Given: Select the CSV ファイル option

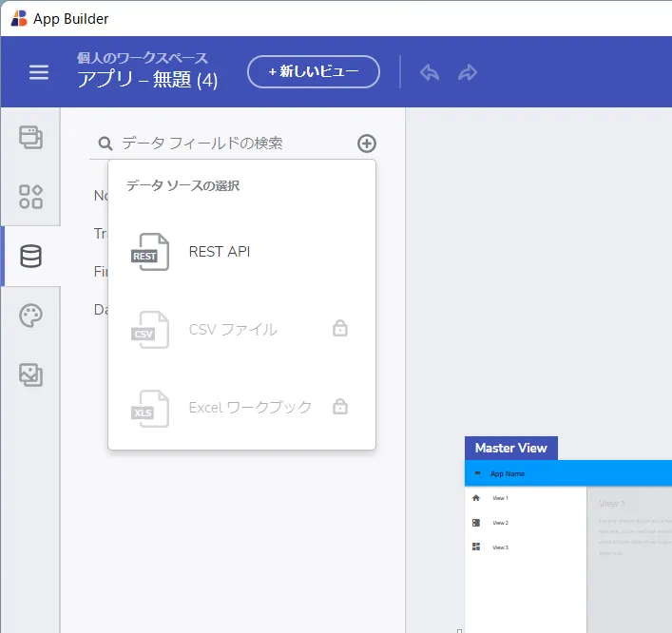Looking at the screenshot, I should (233, 330).
